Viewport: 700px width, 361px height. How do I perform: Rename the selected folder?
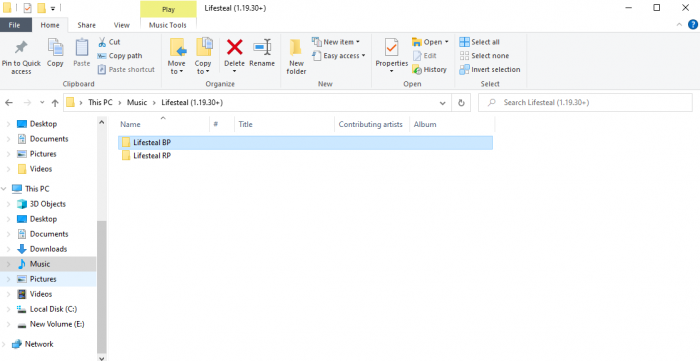pos(262,53)
